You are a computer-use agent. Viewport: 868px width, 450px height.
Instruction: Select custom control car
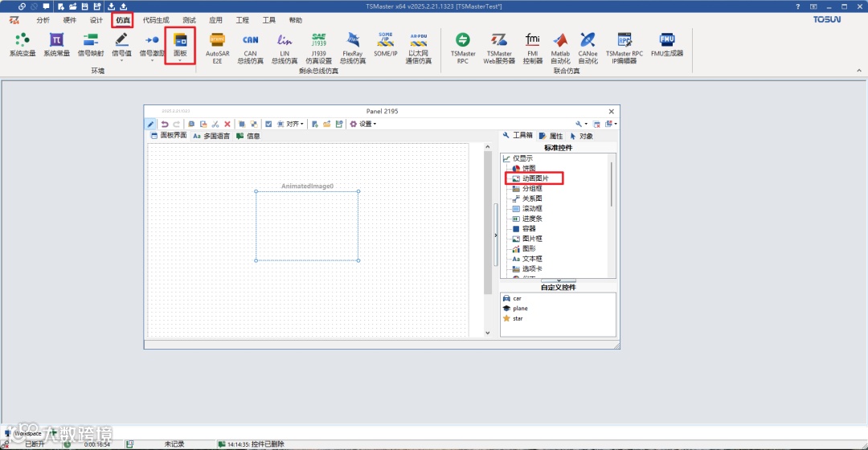pyautogui.click(x=512, y=298)
